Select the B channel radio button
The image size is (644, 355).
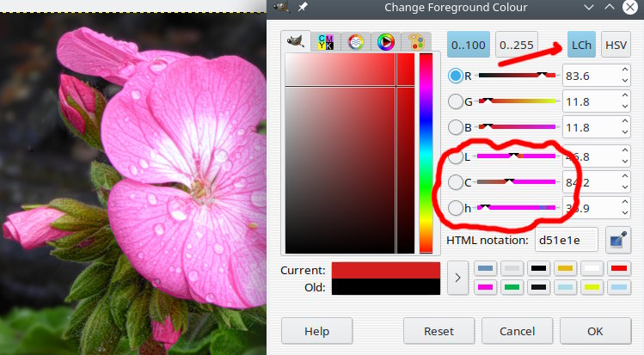point(456,127)
